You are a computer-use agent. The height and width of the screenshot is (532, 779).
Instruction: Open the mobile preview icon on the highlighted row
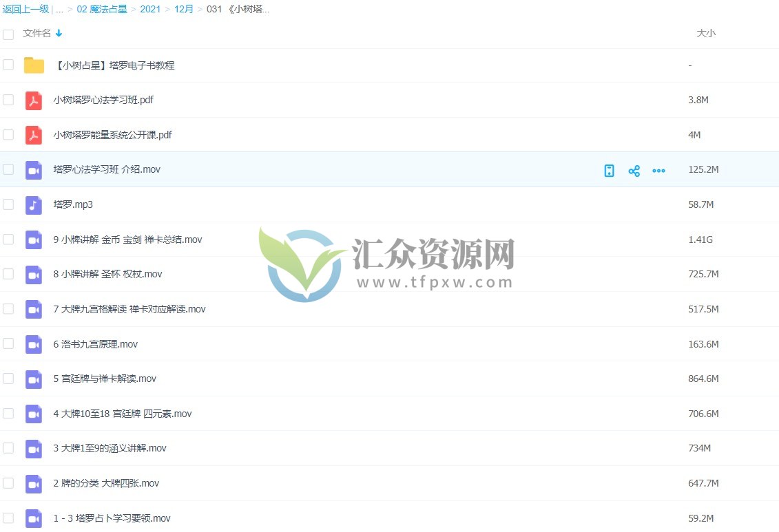tap(609, 170)
